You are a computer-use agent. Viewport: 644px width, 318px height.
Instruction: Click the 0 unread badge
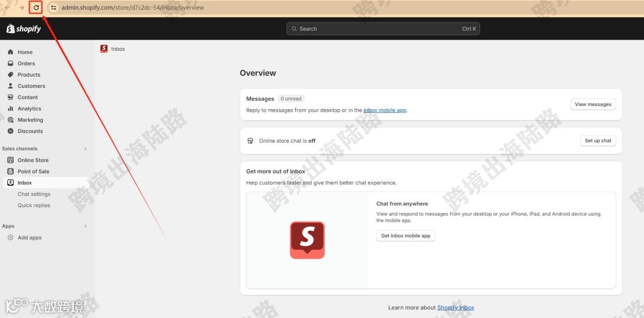tap(291, 99)
